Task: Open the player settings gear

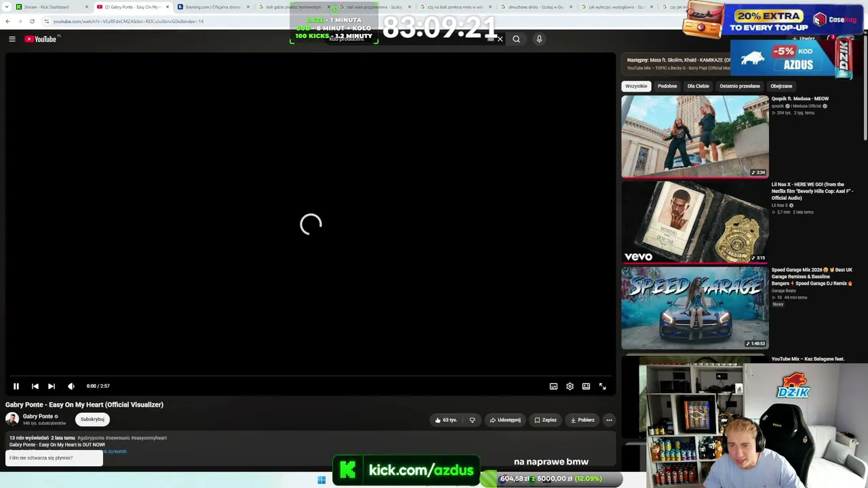Action: click(x=570, y=386)
